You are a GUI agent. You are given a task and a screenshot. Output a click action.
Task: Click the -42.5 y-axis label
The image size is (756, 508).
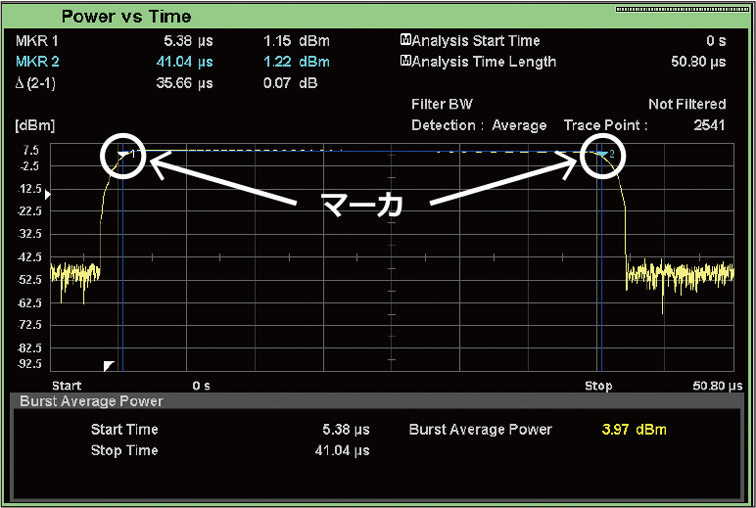point(29,257)
